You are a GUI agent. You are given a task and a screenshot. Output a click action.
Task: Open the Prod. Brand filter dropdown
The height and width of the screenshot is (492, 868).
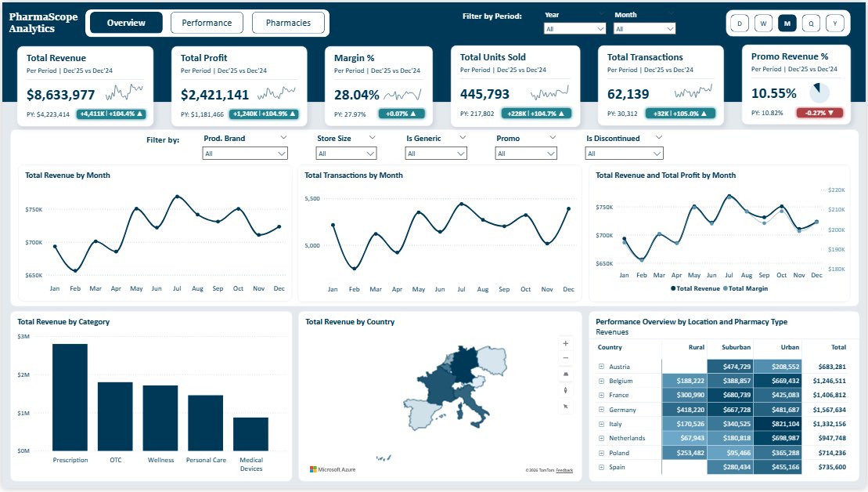[x=245, y=154]
